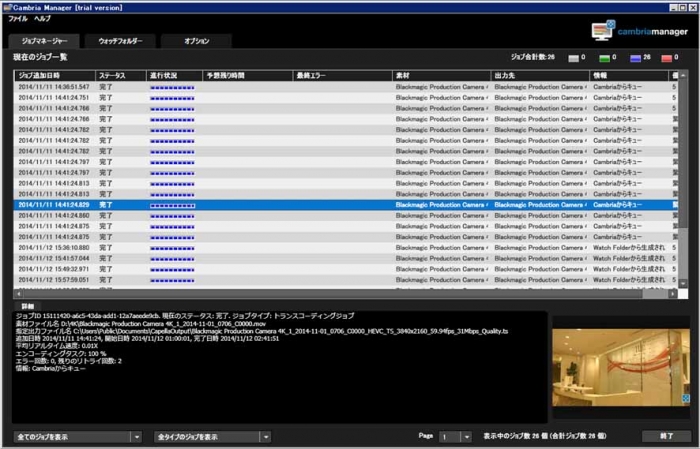Click the red failed jobs count icon

pos(667,58)
